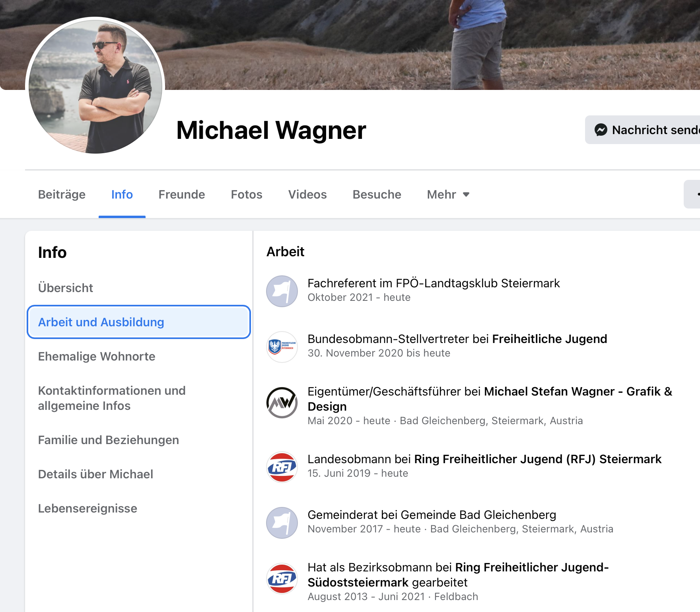
Task: Switch to the Beiträge tab
Action: click(62, 195)
